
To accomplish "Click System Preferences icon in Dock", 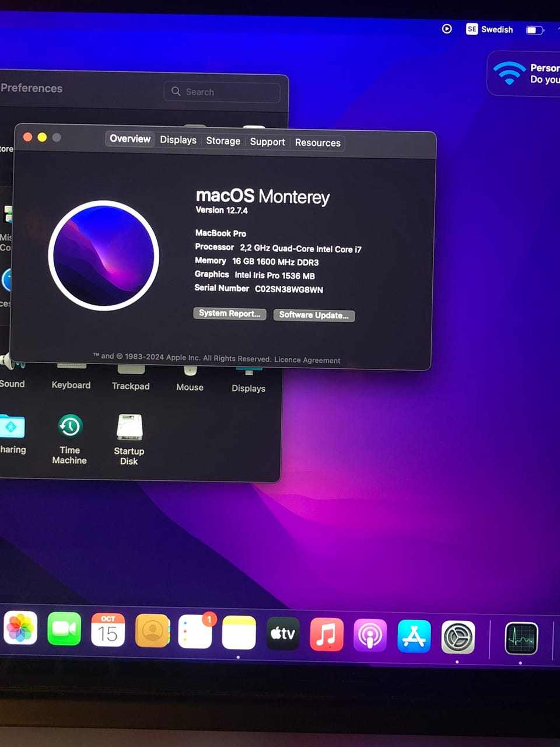I will pos(458,637).
